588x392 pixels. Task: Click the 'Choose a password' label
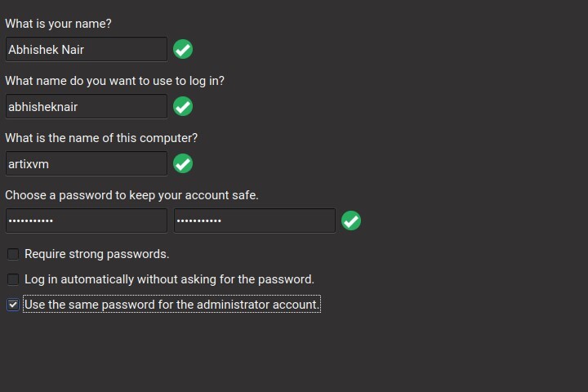click(131, 195)
